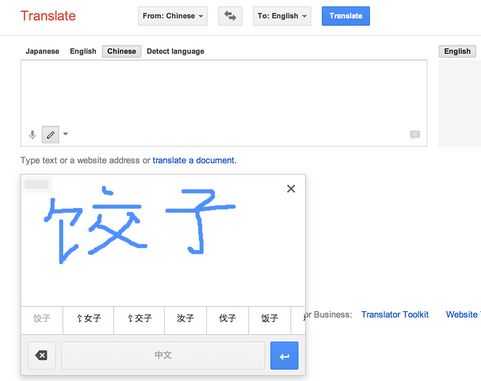Viewport: 481px width, 381px height.
Task: Click the backspace icon in handwriting panel
Action: click(x=41, y=355)
